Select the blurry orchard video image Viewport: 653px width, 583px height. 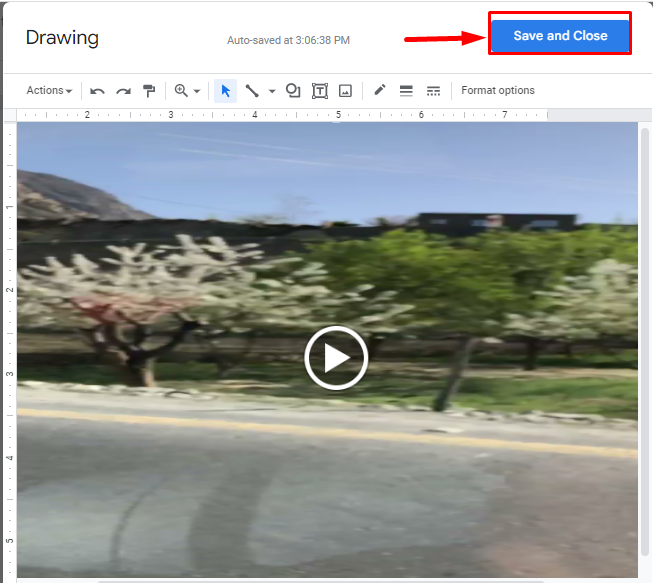tap(327, 350)
